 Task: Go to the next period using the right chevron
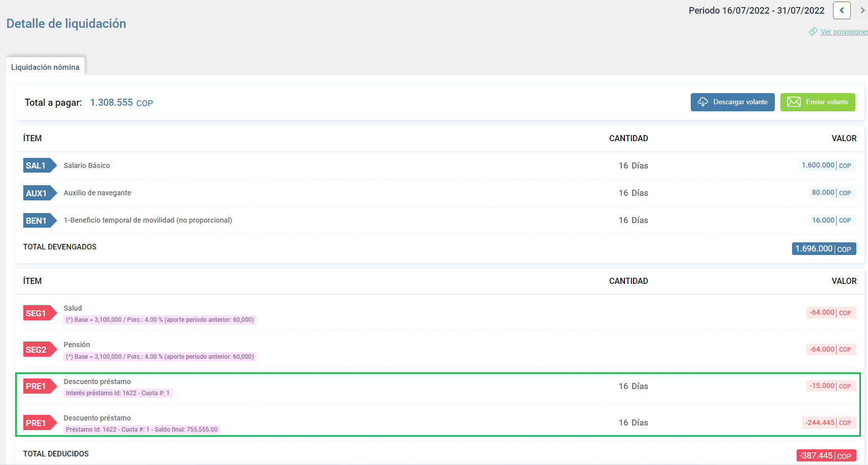point(862,10)
